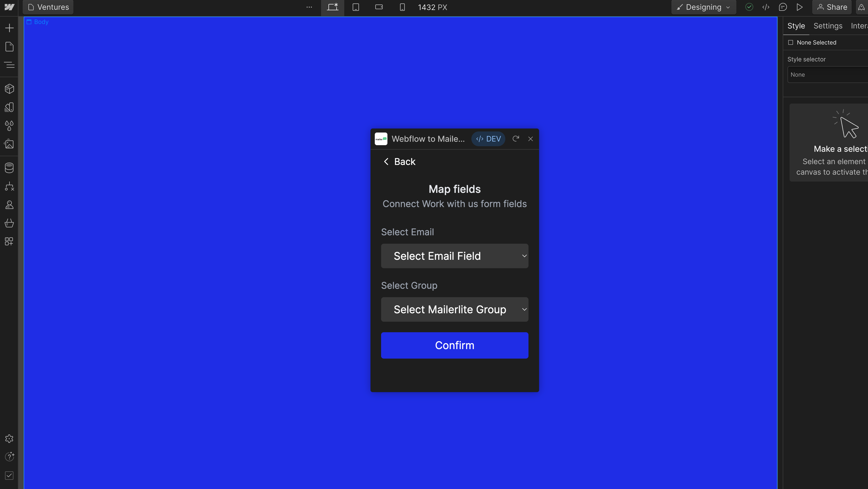Image resolution: width=868 pixels, height=489 pixels.
Task: Refresh the Mailerlite app window
Action: click(x=516, y=139)
